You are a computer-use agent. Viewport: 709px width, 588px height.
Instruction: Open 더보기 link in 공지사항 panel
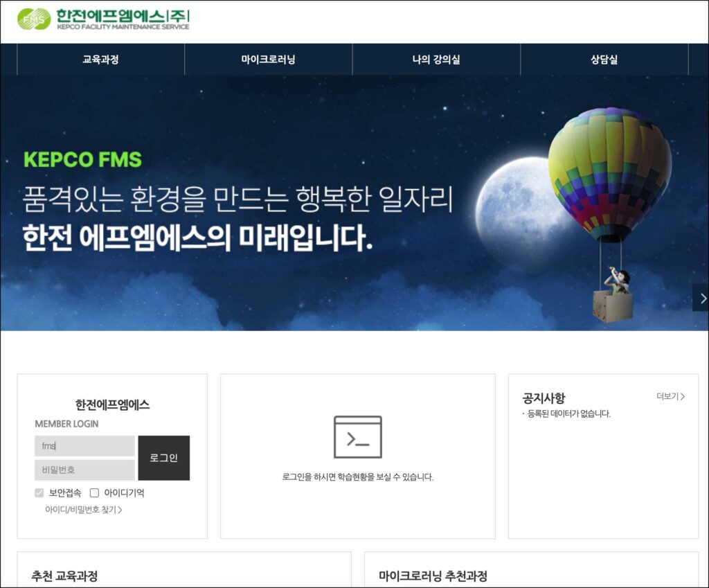pyautogui.click(x=670, y=396)
